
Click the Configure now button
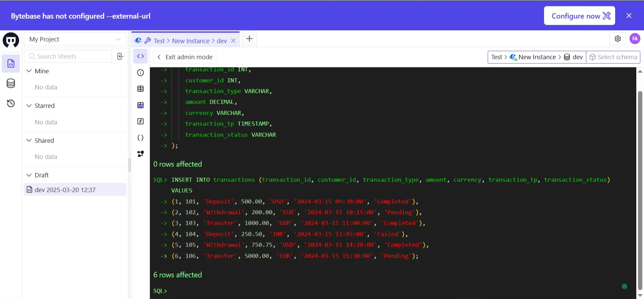pos(579,16)
